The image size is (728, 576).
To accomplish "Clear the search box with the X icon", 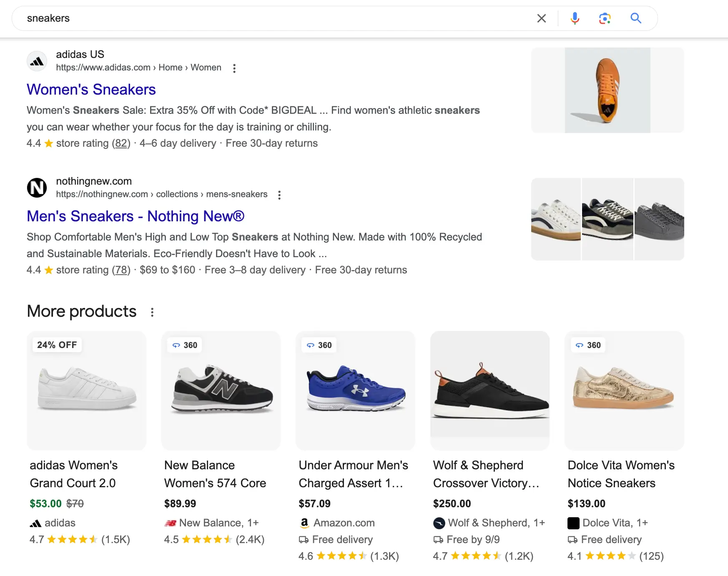I will tap(542, 18).
